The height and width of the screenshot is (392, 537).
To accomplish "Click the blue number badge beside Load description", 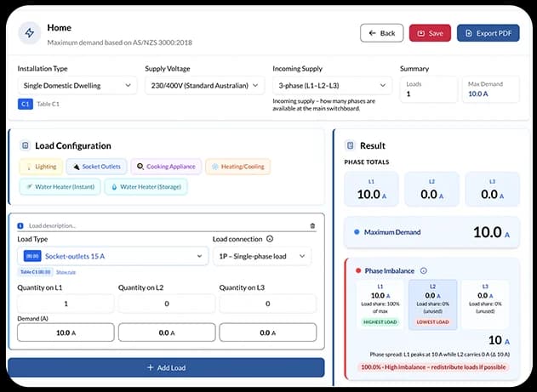I will point(20,225).
